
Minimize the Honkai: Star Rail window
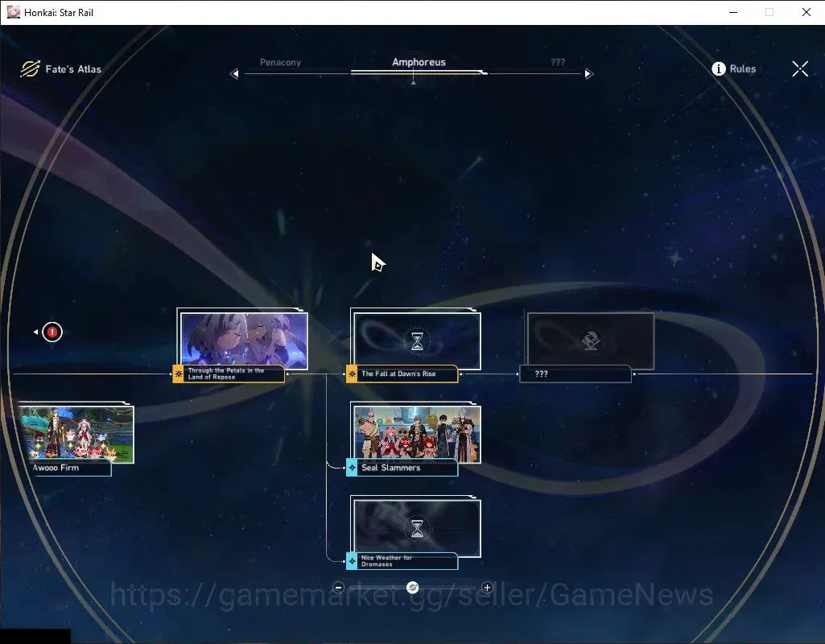point(733,12)
